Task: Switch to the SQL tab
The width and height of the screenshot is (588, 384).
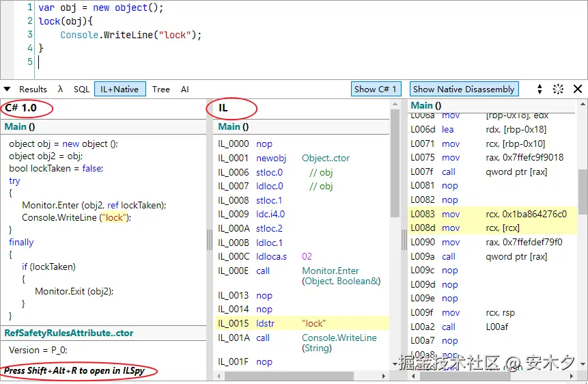Action: tap(81, 90)
